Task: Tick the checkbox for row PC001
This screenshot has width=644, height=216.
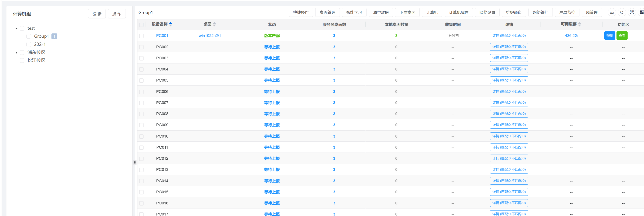Action: pos(141,36)
